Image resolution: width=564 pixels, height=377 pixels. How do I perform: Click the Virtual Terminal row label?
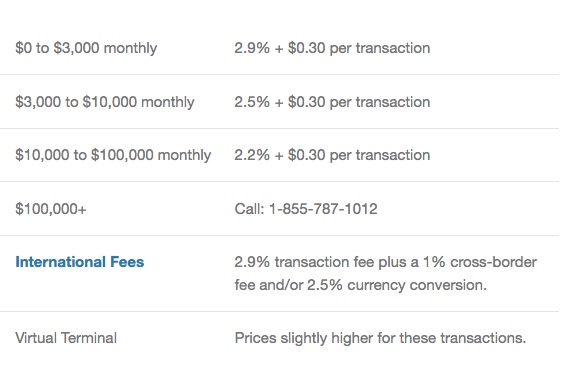(x=66, y=338)
